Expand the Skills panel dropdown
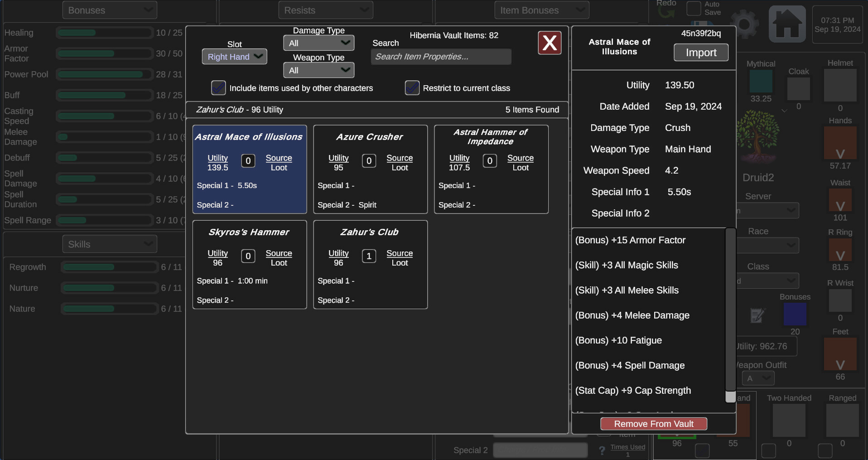 tap(110, 244)
